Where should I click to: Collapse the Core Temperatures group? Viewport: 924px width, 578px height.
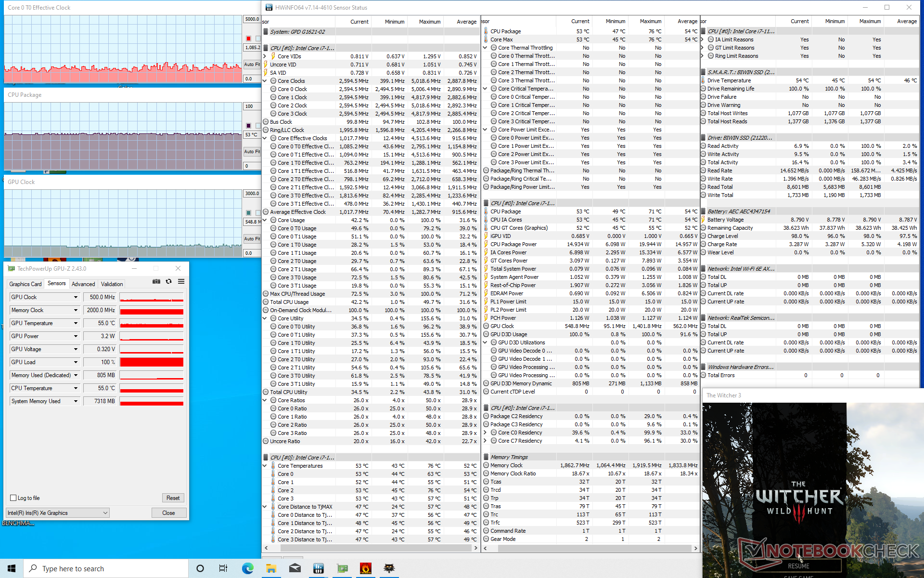(x=265, y=466)
